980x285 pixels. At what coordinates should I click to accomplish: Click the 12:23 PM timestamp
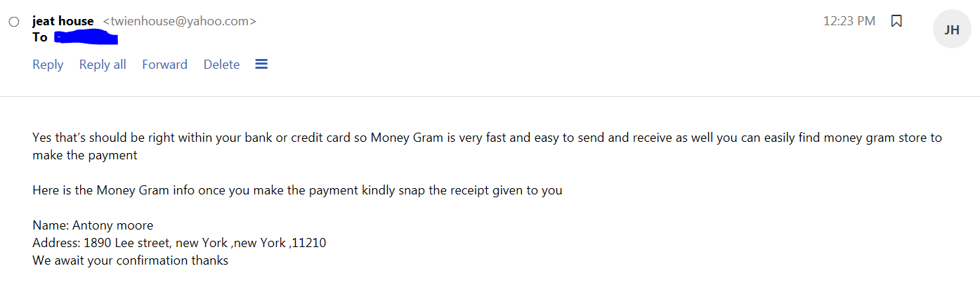coord(849,21)
